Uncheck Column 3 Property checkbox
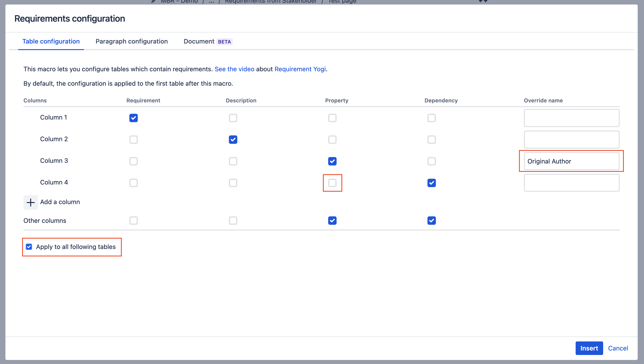Screen dimensions: 644x364 pos(332,161)
